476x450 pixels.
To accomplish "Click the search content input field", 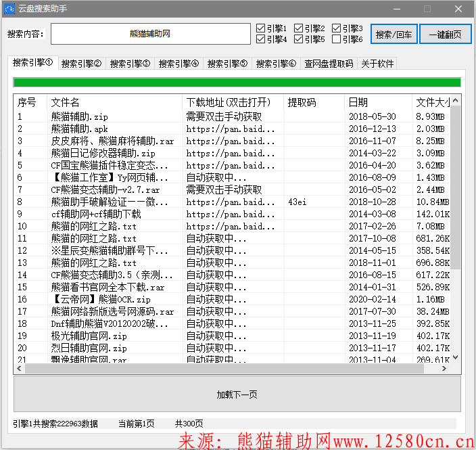I will click(150, 34).
